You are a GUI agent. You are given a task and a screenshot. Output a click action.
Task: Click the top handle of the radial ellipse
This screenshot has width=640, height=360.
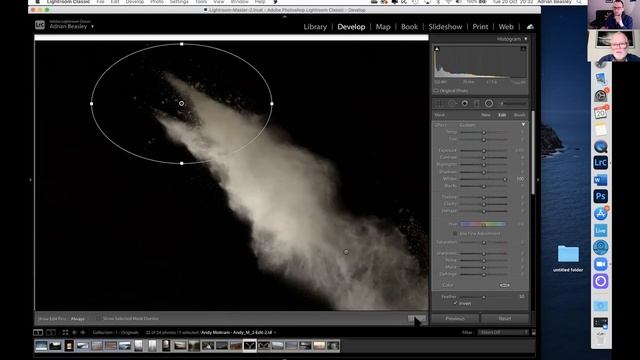[182, 44]
